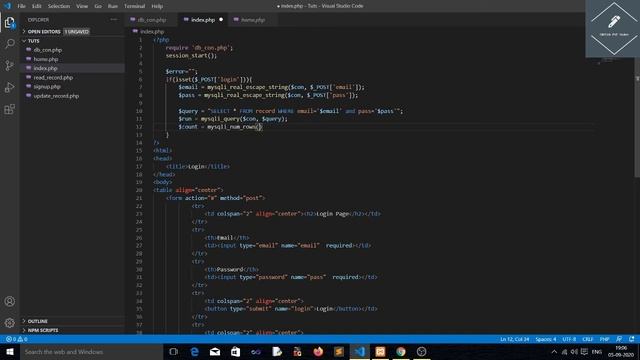The image size is (640, 360).
Task: Open home.php in the file tree
Action: (x=46, y=59)
